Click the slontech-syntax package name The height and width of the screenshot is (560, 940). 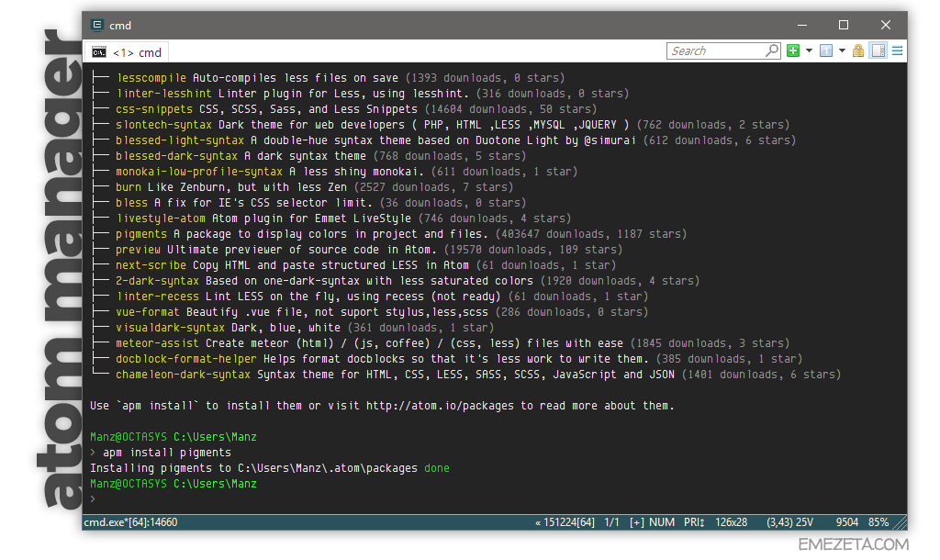[163, 125]
